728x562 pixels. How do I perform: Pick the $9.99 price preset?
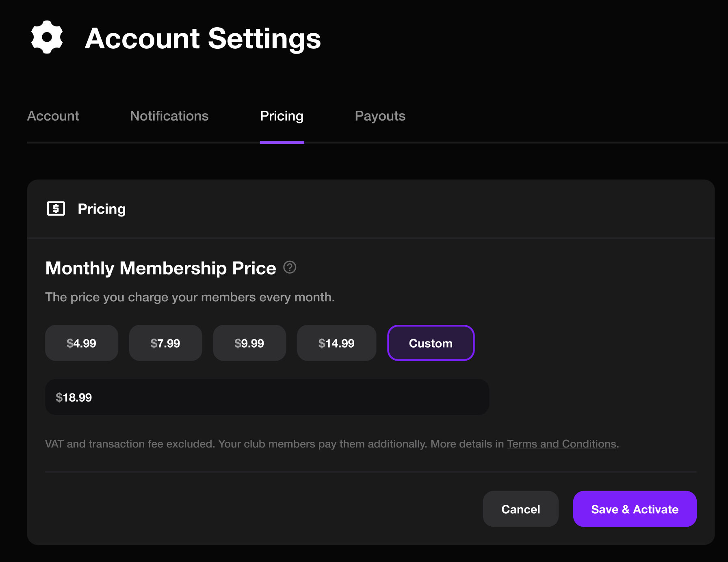point(249,343)
